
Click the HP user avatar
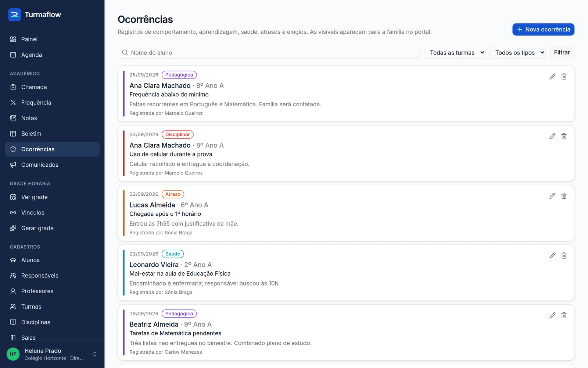13,354
